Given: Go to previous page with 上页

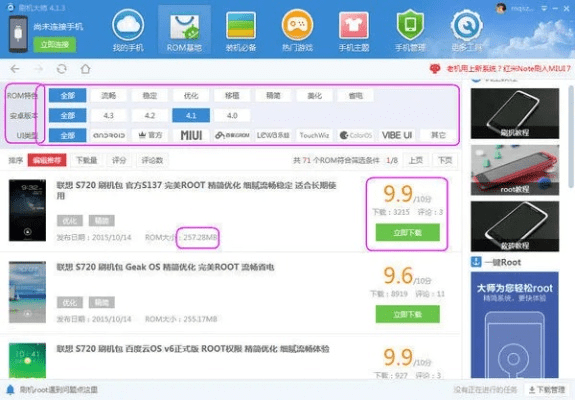Looking at the screenshot, I should pyautogui.click(x=415, y=160).
